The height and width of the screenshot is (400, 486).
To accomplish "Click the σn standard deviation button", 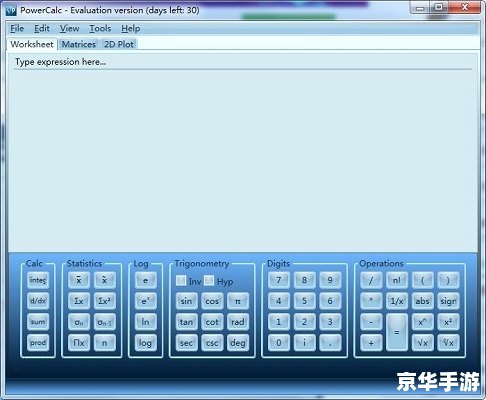I will 79,322.
